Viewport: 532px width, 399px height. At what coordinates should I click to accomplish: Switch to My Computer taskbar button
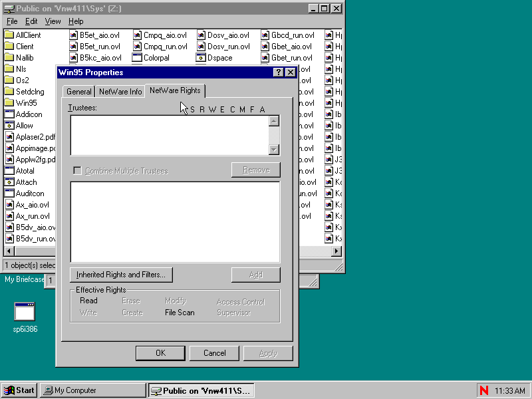click(x=93, y=390)
